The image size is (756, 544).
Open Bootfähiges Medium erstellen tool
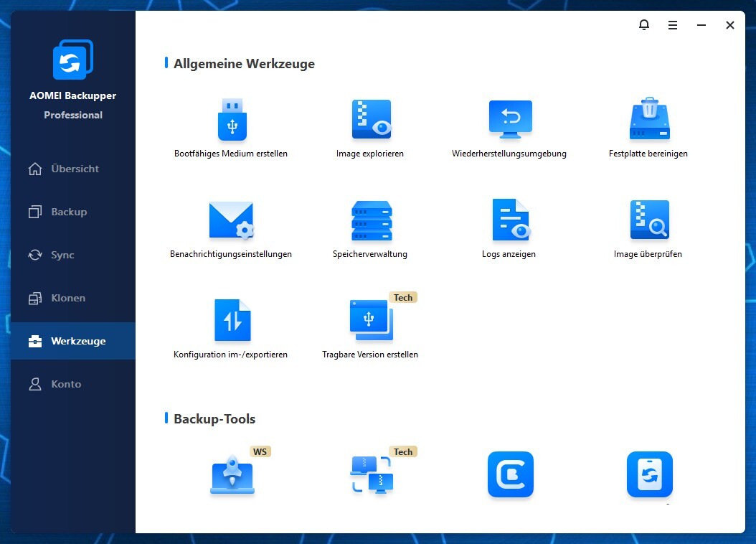coord(231,120)
